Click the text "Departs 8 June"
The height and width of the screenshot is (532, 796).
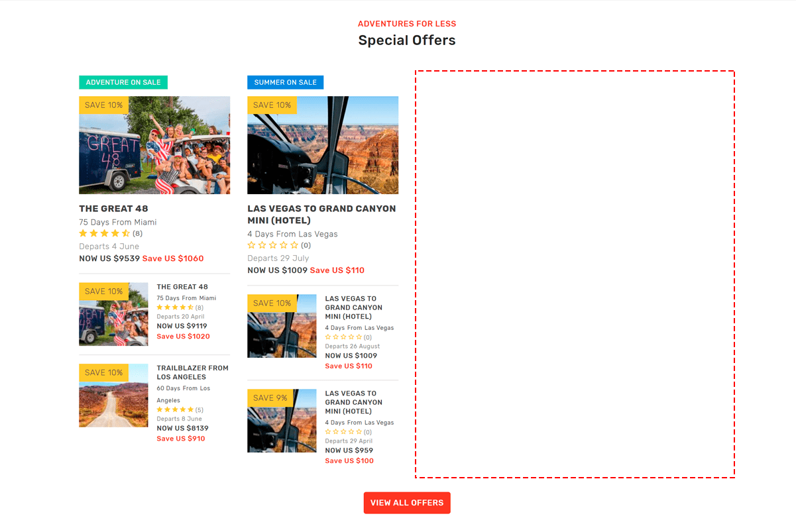point(179,419)
